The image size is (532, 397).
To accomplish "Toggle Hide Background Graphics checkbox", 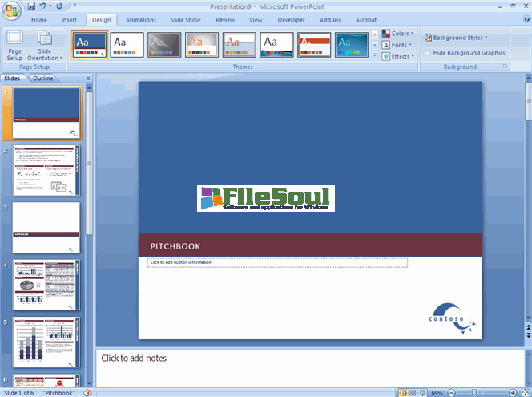I will coord(428,53).
